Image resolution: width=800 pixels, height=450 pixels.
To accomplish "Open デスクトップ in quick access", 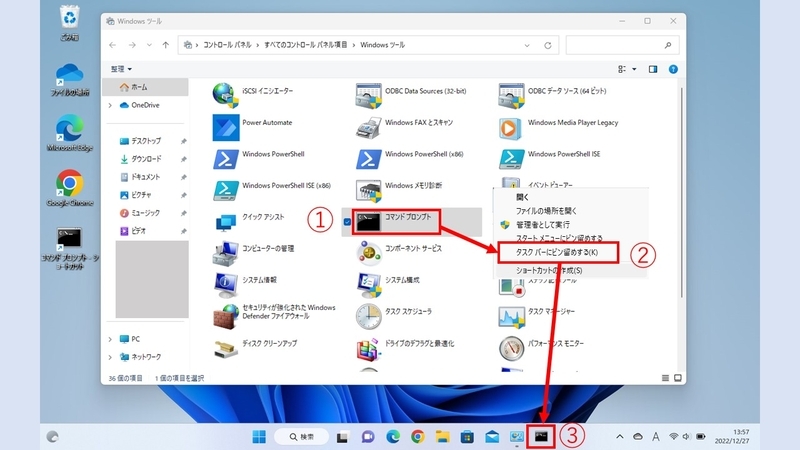I will (145, 141).
